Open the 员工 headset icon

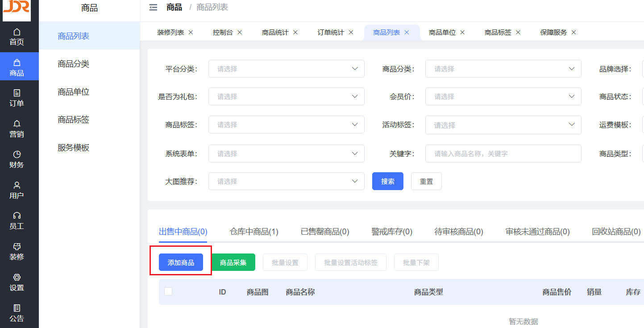click(17, 216)
